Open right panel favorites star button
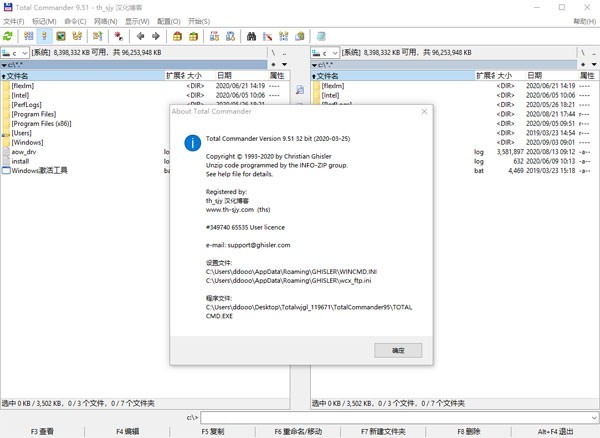Screen dimensions: 600x438 pyautogui.click(x=583, y=64)
